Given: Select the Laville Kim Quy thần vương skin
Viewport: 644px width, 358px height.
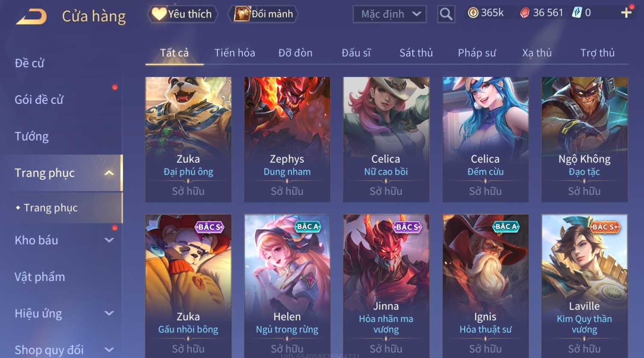Looking at the screenshot, I should coord(585,285).
